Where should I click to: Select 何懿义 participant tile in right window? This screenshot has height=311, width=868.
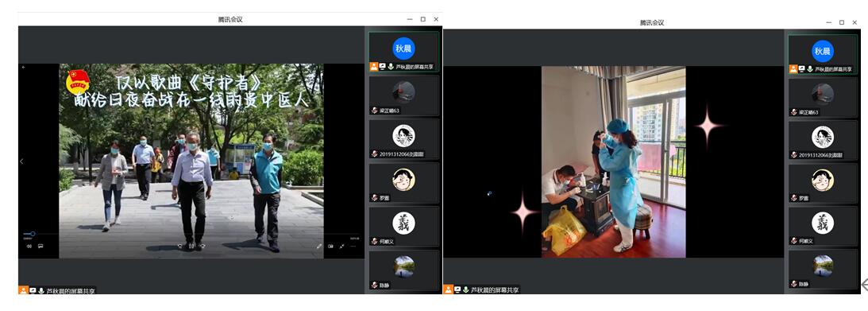click(x=823, y=226)
